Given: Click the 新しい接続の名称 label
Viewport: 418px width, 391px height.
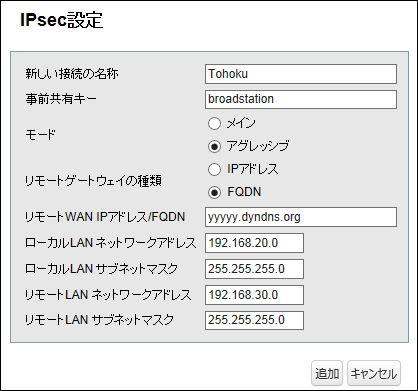Looking at the screenshot, I should click(x=72, y=74).
